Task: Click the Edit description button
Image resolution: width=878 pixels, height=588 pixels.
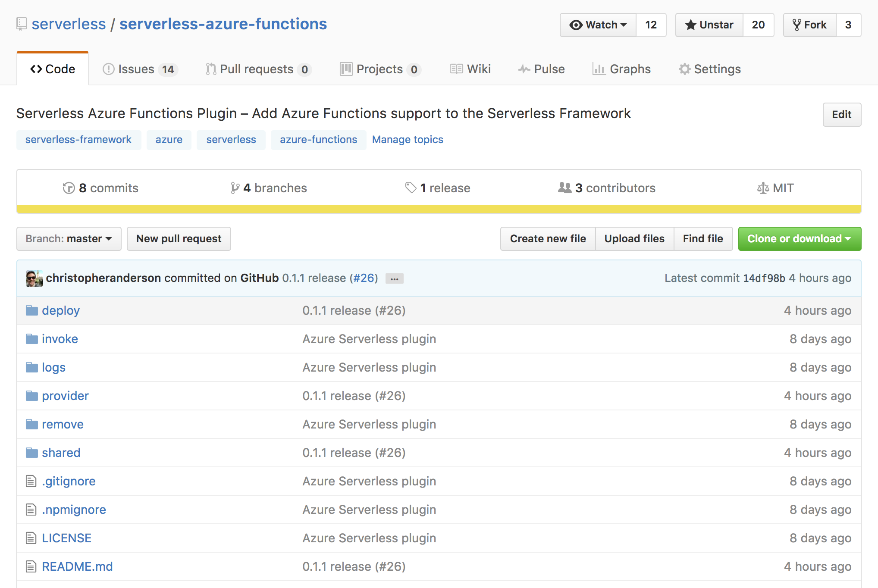Action: [x=841, y=115]
